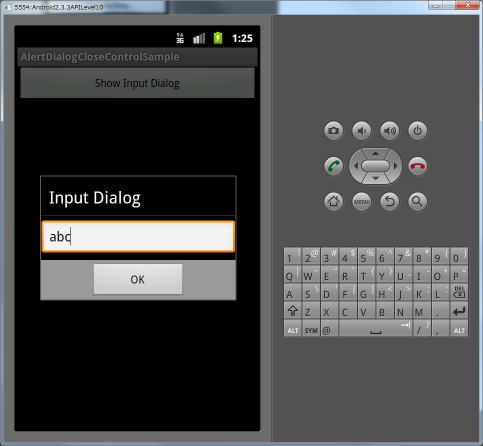Click OK in the Input Dialog
The image size is (483, 446).
point(138,279)
